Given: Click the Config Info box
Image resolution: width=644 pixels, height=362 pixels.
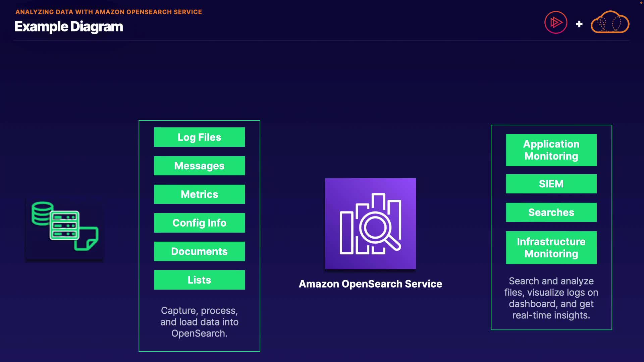Looking at the screenshot, I should pos(199,223).
